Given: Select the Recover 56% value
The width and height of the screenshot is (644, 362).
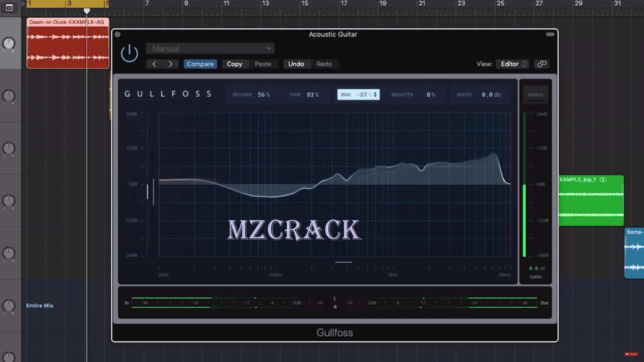Looking at the screenshot, I should tap(264, 95).
